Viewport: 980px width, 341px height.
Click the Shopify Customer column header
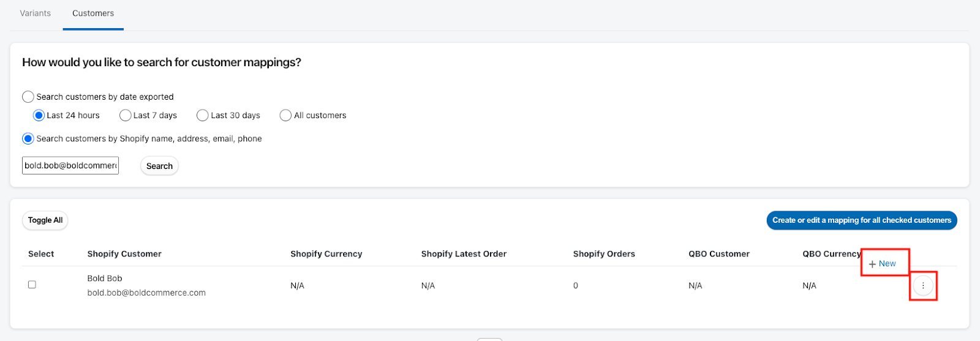(124, 254)
